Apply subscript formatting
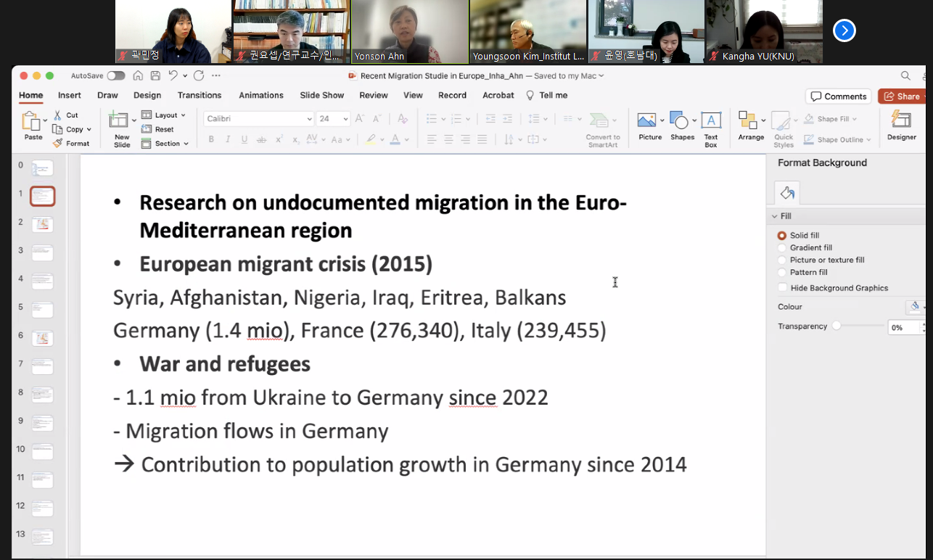 coord(295,139)
